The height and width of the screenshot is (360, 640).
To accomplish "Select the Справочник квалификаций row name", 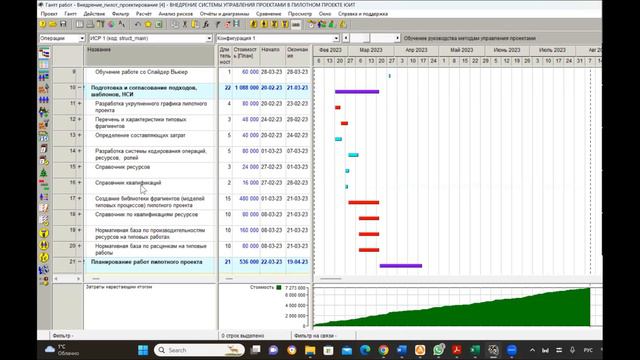I will click(x=128, y=183).
